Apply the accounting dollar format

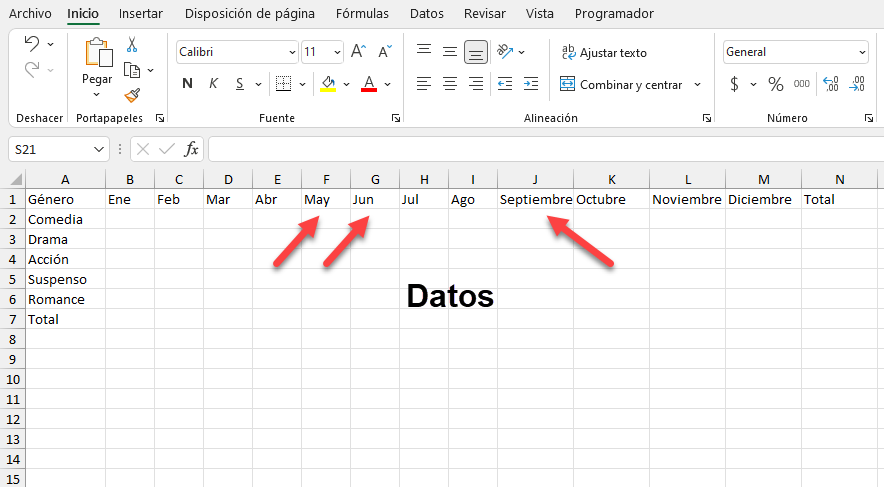point(734,84)
